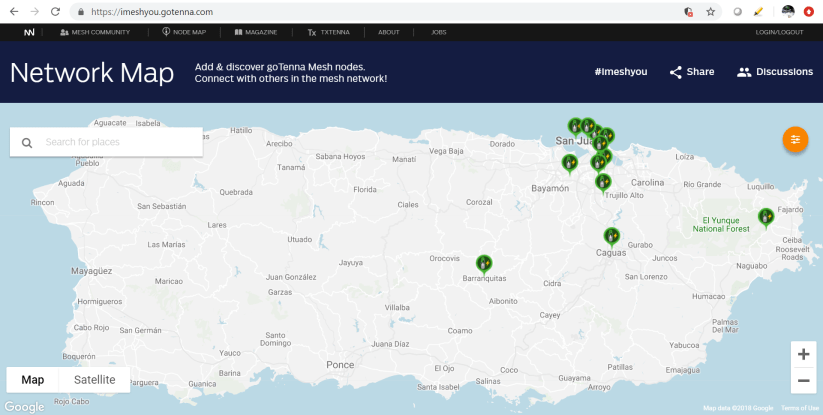Click the search magnifier icon

[x=27, y=142]
